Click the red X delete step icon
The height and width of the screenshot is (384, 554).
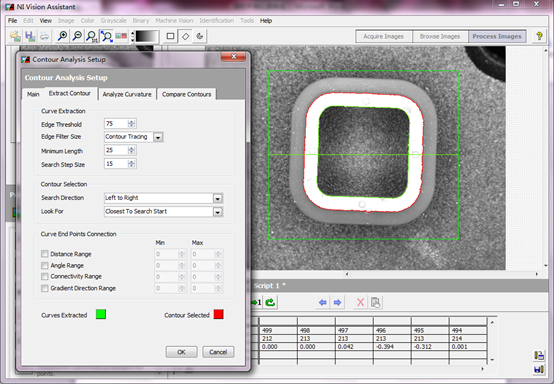[x=360, y=302]
